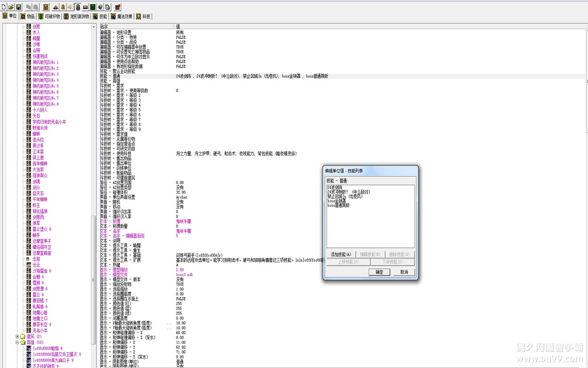Select the 后裔又兵卫基次 9 hero item

(x=57, y=354)
